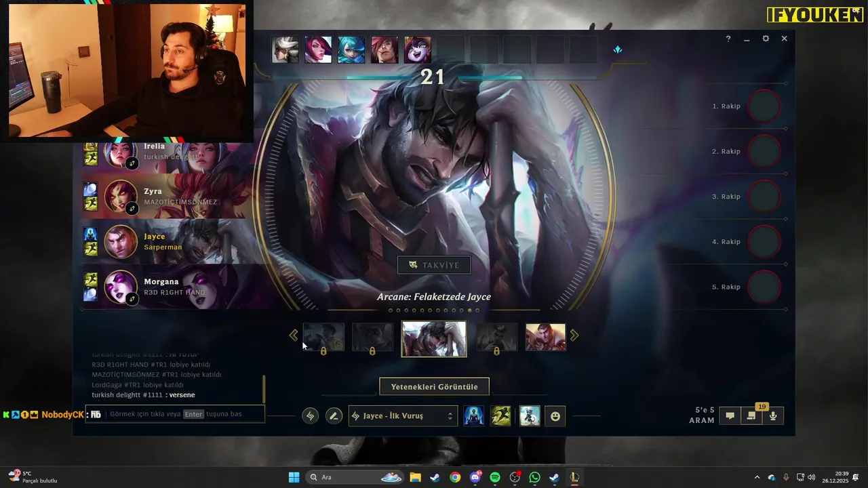
Task: Click Yetenekleri Görüntüle button
Action: tap(434, 387)
